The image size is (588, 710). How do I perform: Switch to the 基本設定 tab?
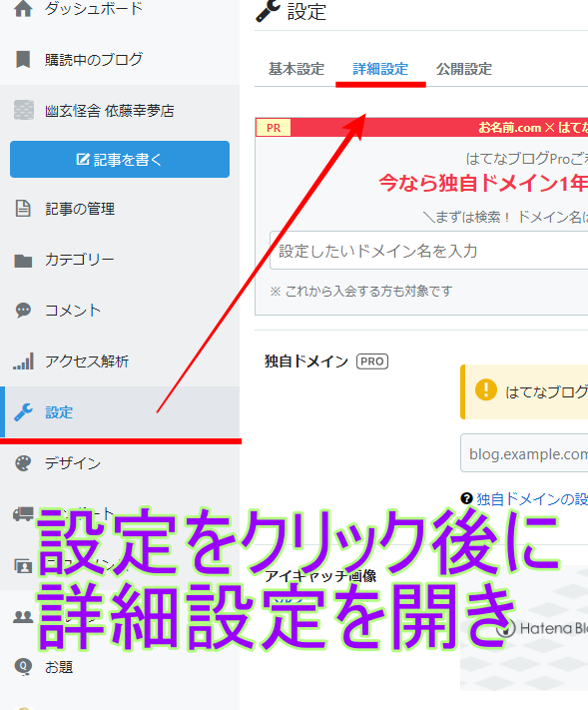click(x=296, y=69)
